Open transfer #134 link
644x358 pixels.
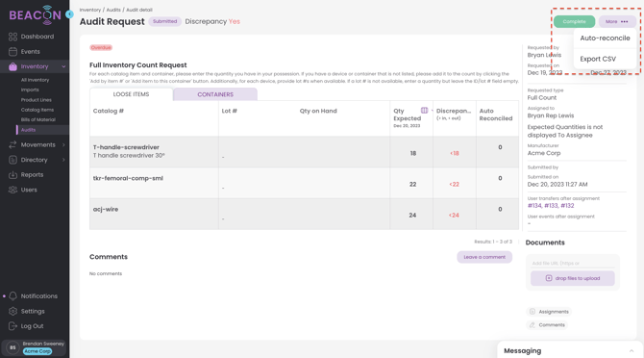click(x=534, y=206)
